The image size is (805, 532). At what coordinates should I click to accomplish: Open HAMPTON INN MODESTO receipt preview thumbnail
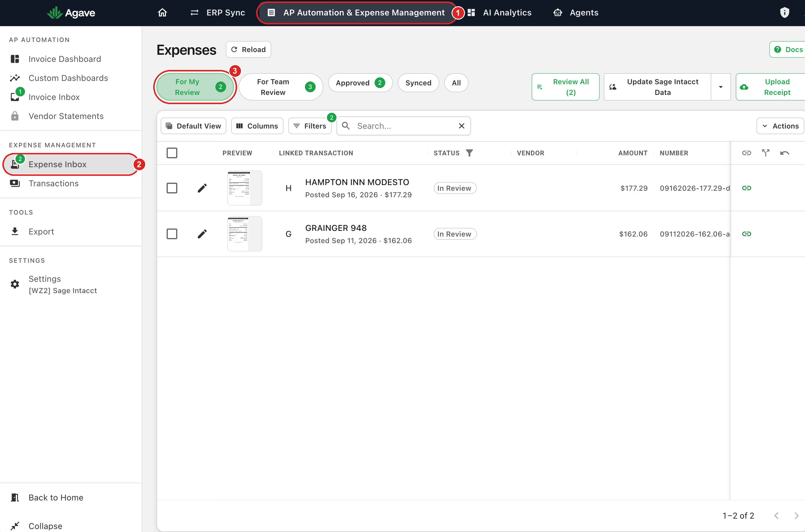pyautogui.click(x=245, y=188)
